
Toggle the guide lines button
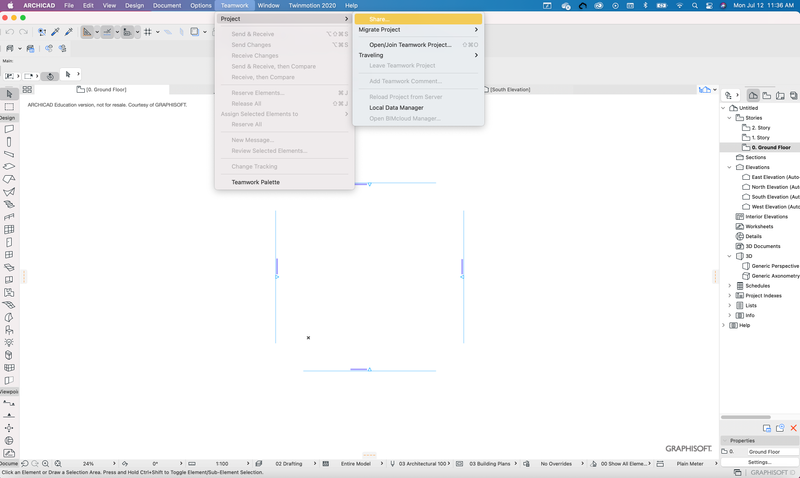click(x=87, y=32)
